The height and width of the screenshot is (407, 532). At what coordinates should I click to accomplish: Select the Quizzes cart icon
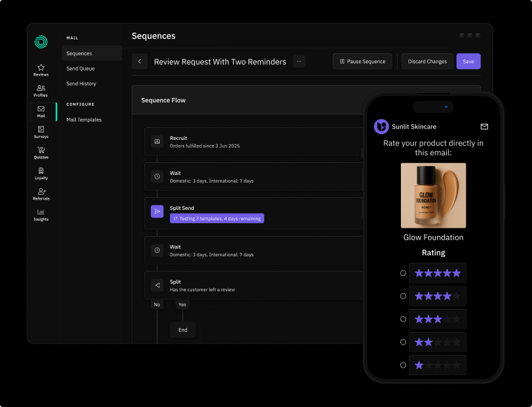click(40, 149)
